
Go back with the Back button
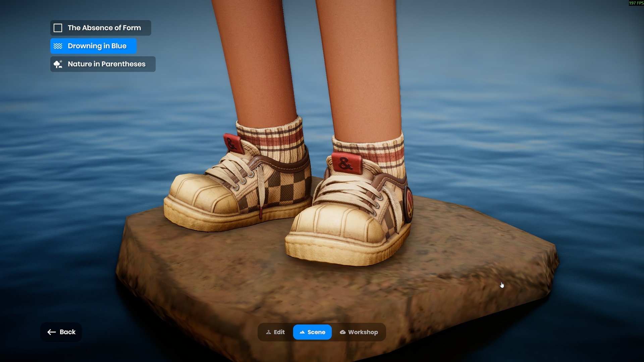pos(61,332)
